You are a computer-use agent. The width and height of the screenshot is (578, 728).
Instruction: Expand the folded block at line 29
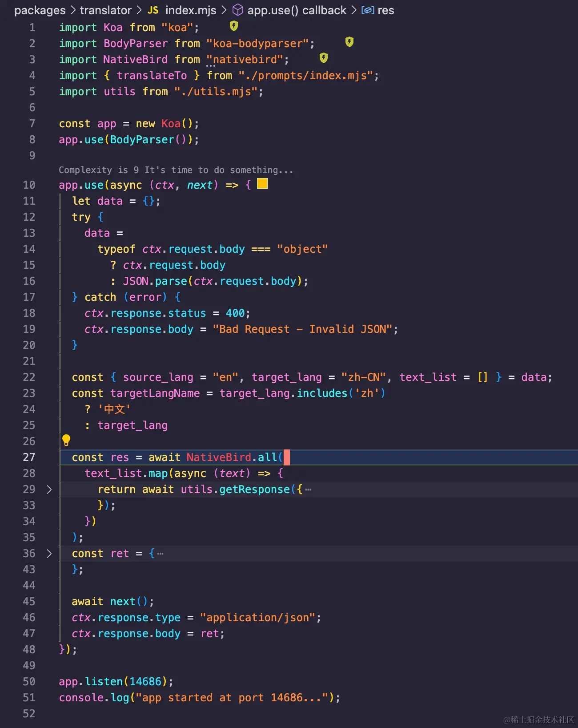pos(49,489)
